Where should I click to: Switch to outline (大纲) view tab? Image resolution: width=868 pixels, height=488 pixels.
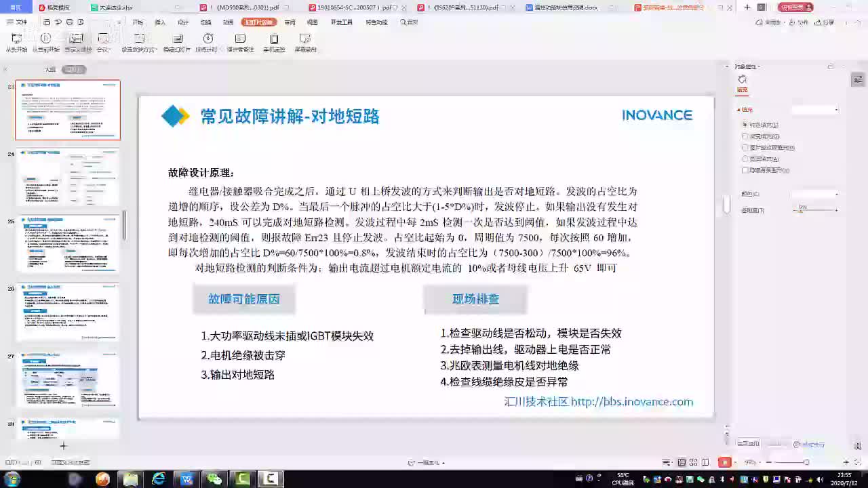pos(50,70)
